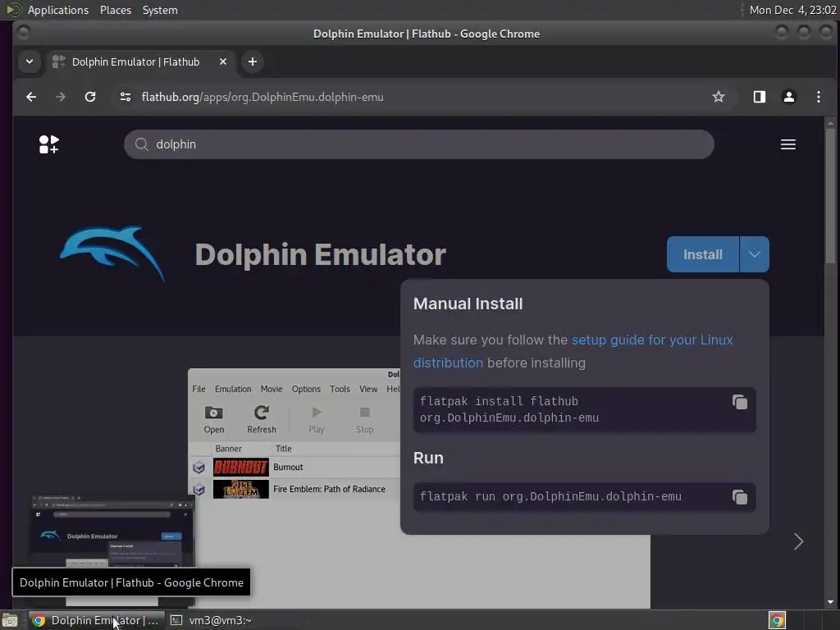840x630 pixels.
Task: Collapse the Install options dropdown arrow
Action: (x=755, y=254)
